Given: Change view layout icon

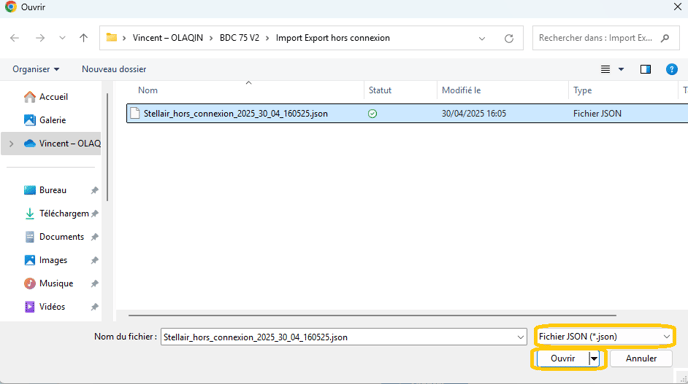Looking at the screenshot, I should coord(605,69).
